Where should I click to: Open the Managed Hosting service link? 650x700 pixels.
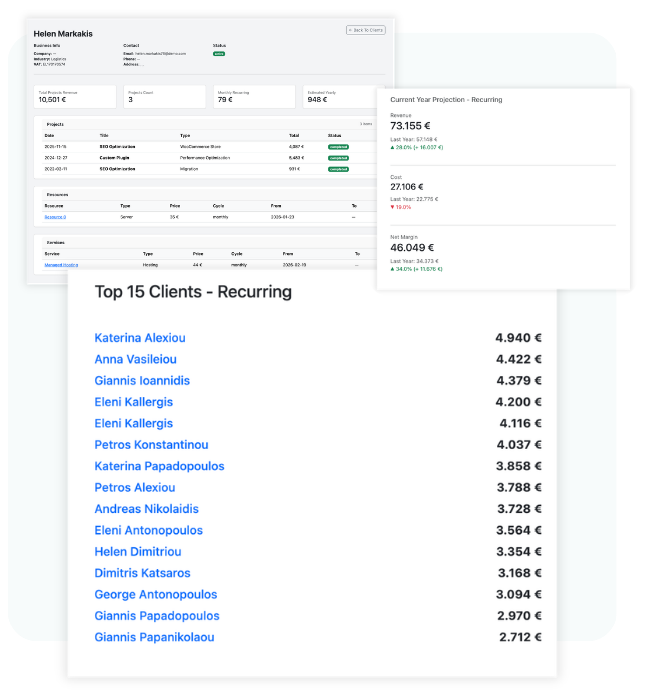coord(61,265)
